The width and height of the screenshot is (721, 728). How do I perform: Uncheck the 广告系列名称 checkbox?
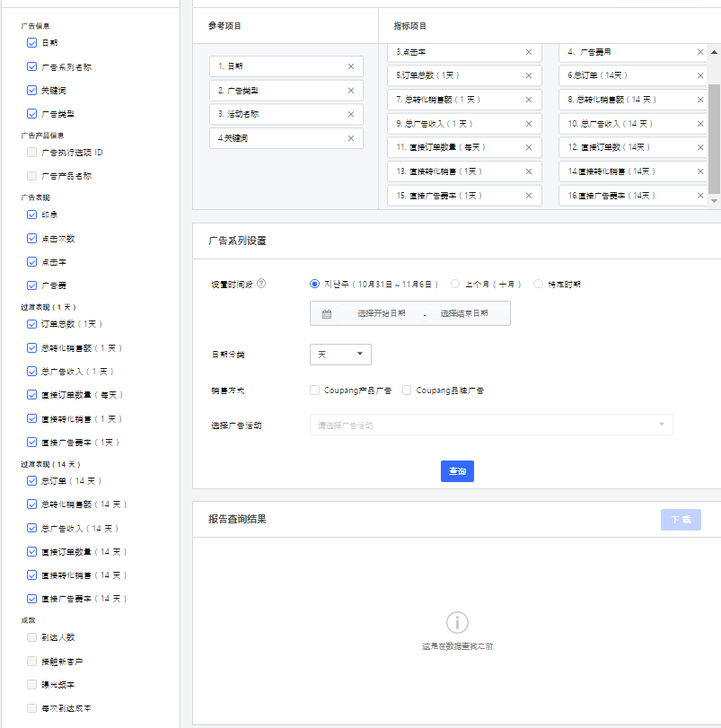point(31,66)
